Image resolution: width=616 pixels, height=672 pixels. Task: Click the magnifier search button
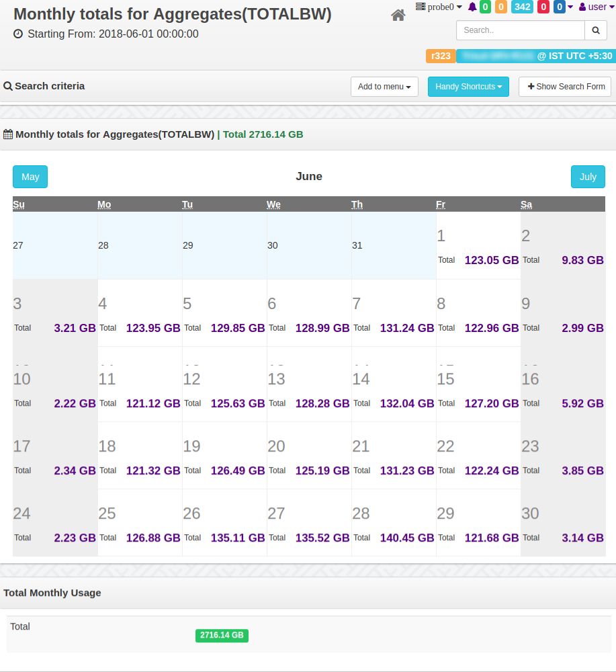coord(595,30)
